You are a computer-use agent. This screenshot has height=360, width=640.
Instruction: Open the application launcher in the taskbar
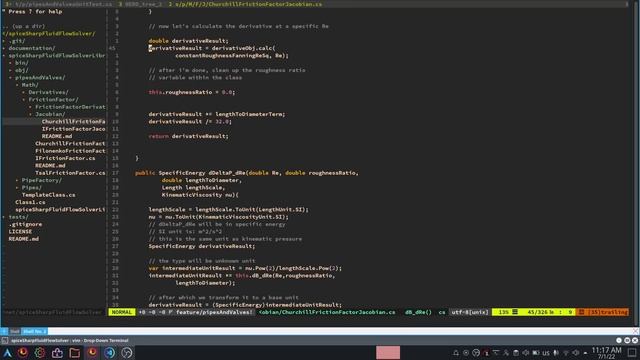coord(7,353)
